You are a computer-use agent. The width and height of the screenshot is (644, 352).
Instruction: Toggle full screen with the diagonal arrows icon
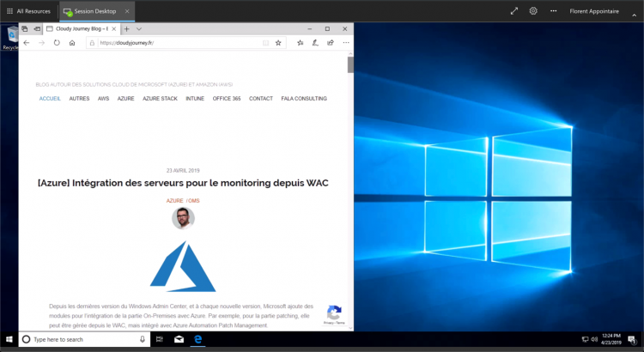[514, 11]
